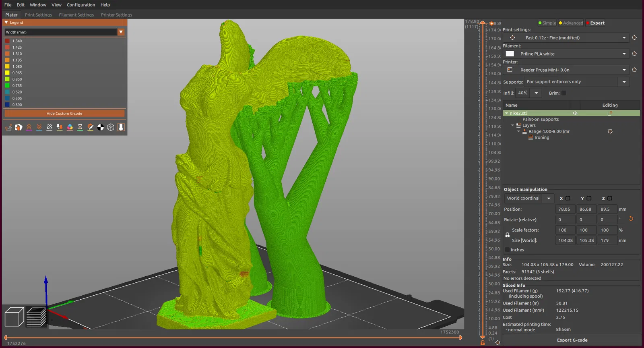Image resolution: width=644 pixels, height=348 pixels.
Task: Check the Inches checkbox
Action: 507,250
